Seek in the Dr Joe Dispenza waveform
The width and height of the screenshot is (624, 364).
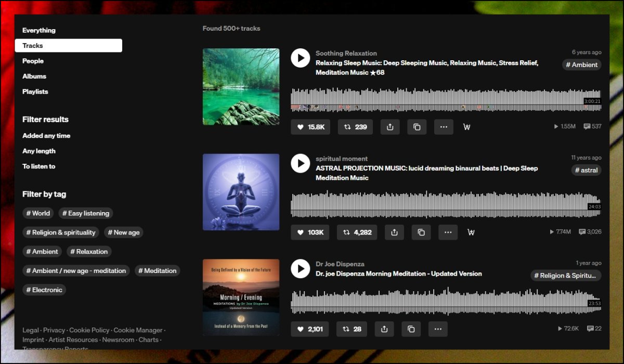point(446,302)
